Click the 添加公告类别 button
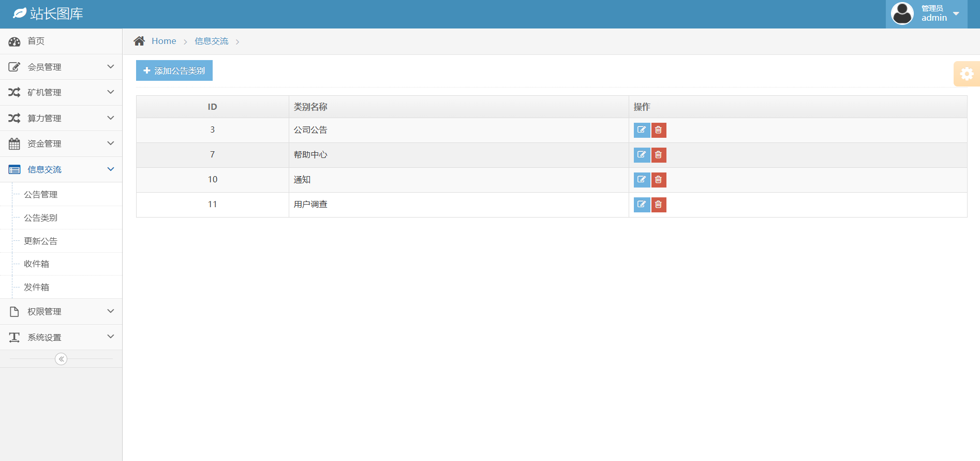Image resolution: width=980 pixels, height=461 pixels. (x=174, y=71)
